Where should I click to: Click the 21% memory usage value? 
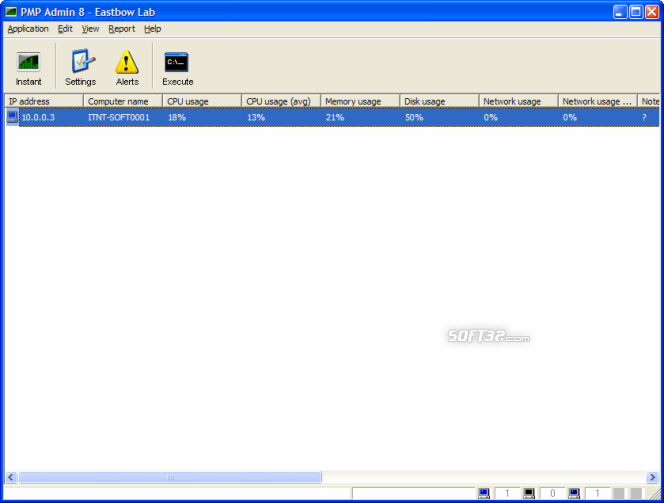tap(335, 117)
